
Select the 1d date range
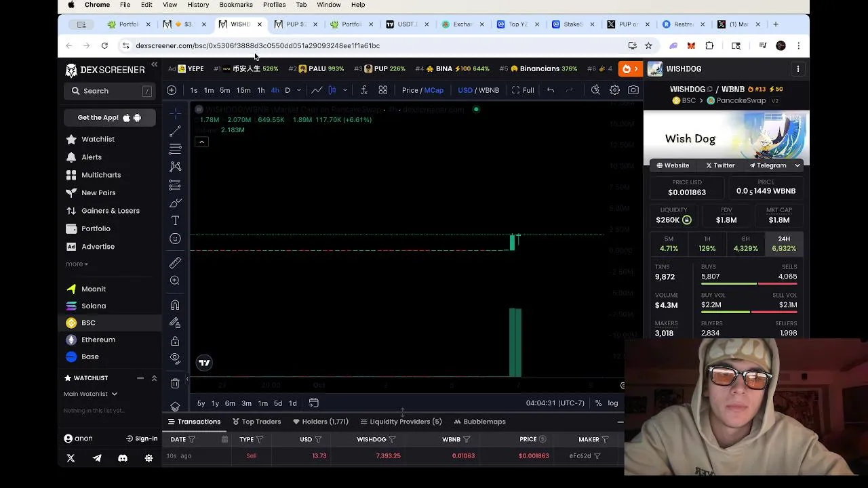293,403
